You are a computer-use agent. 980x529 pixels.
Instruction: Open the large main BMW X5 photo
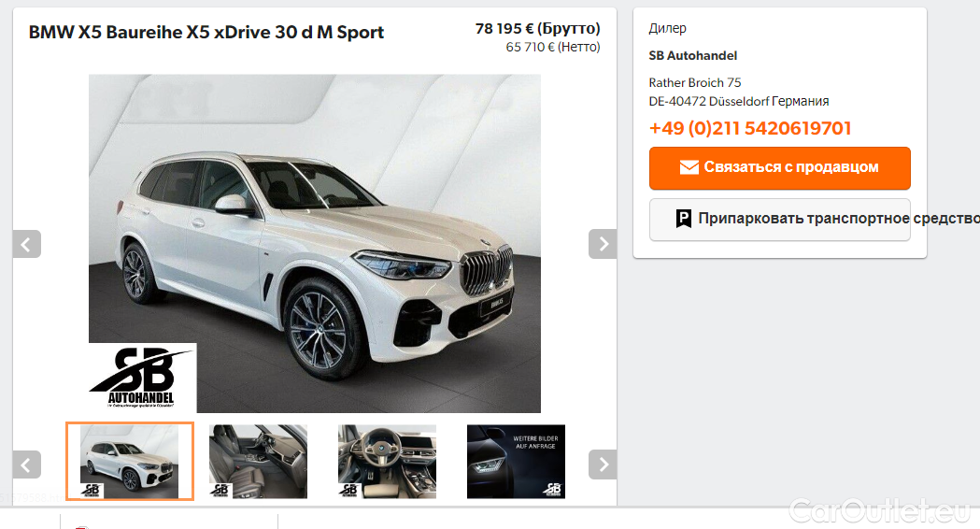click(315, 243)
